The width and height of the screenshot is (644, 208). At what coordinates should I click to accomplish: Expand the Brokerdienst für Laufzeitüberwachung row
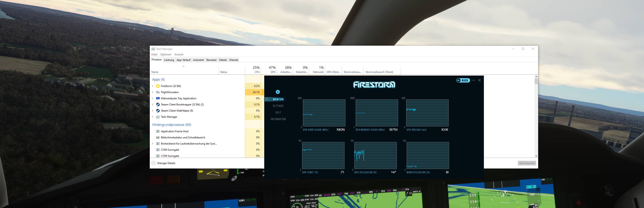(153, 143)
